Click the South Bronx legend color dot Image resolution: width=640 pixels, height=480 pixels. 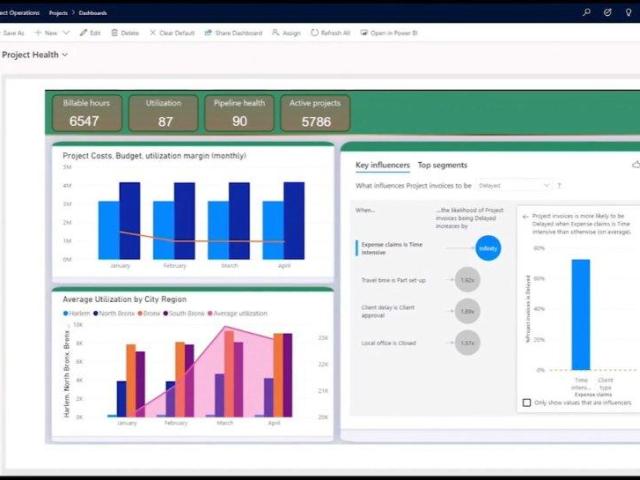pos(166,313)
